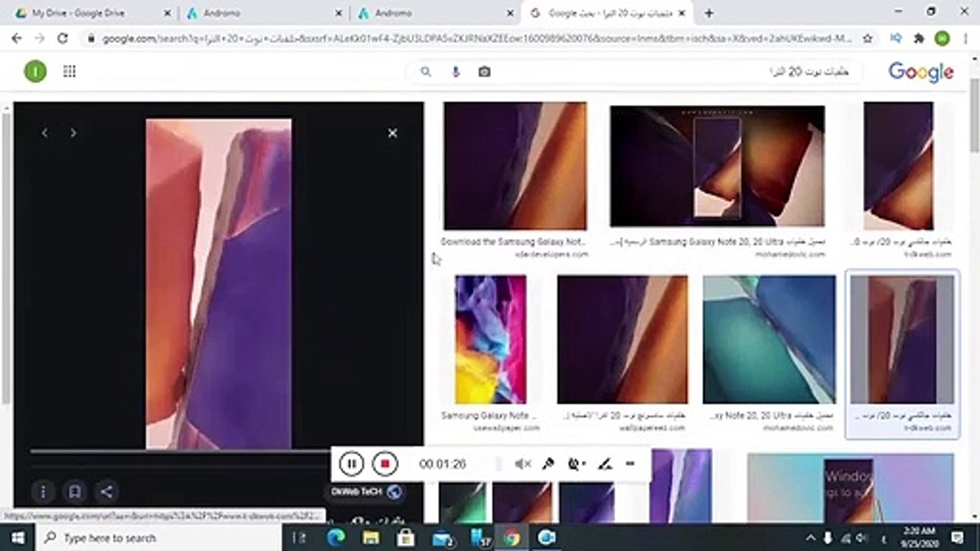Close the image preview panel
Screen dimensions: 980x551
click(x=393, y=133)
